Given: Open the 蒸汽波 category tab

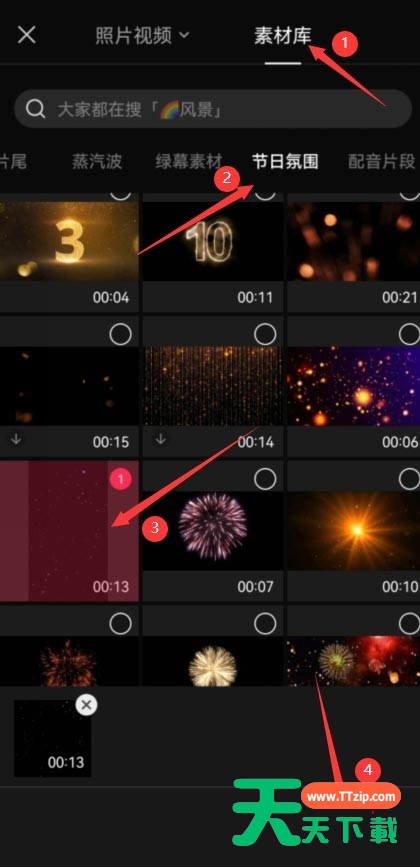Looking at the screenshot, I should 97,161.
